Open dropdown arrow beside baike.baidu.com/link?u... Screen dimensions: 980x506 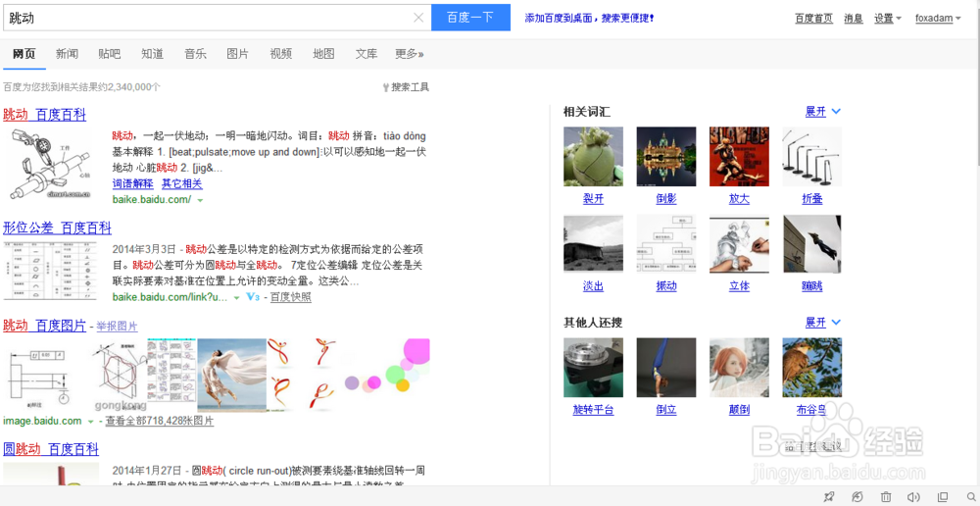tap(236, 298)
